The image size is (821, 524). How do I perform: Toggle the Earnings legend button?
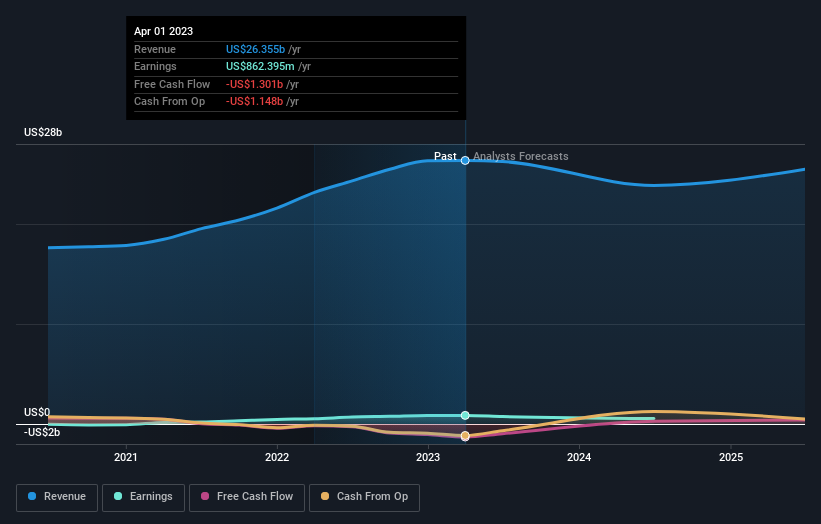point(143,497)
